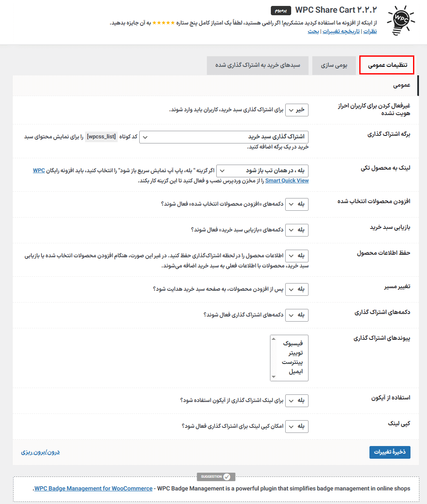427x504 pixels.
Task: Open the سبدهای خرید به اشتراک گذاری شده tab
Action: pos(257,65)
